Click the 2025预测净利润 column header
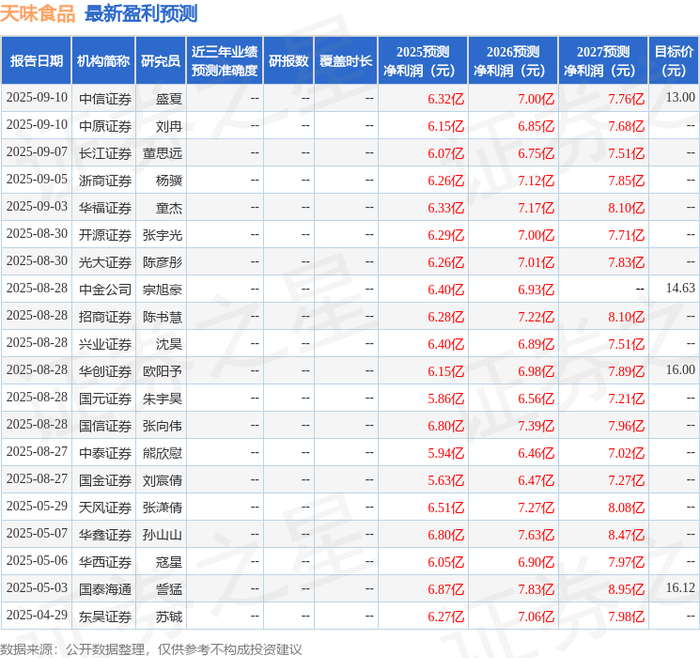Viewport: 700px width, 658px height. pos(423,61)
